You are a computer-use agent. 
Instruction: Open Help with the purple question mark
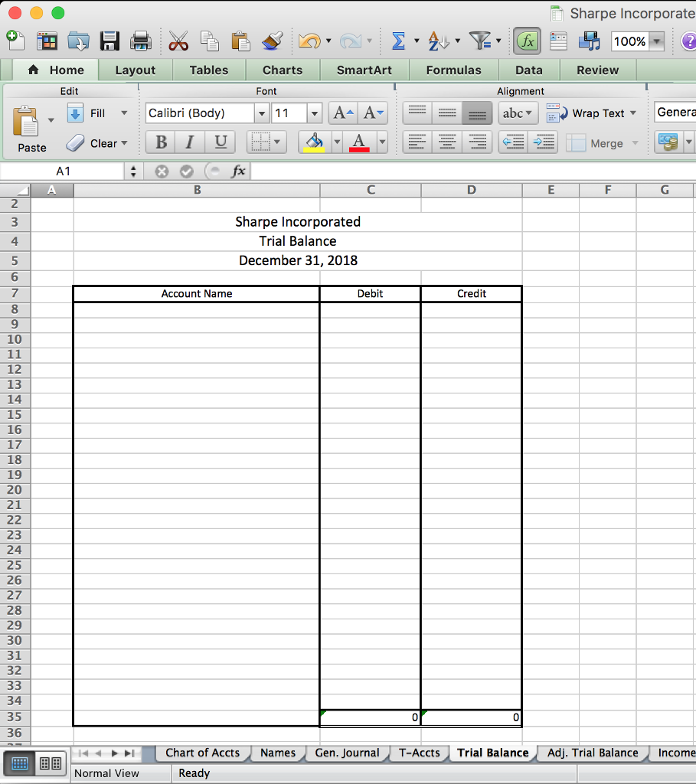tap(688, 41)
